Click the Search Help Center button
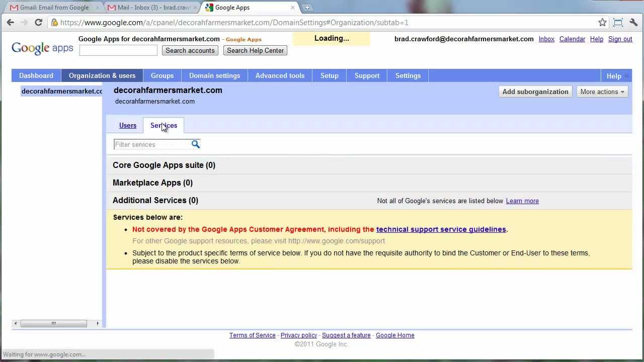 click(256, 50)
